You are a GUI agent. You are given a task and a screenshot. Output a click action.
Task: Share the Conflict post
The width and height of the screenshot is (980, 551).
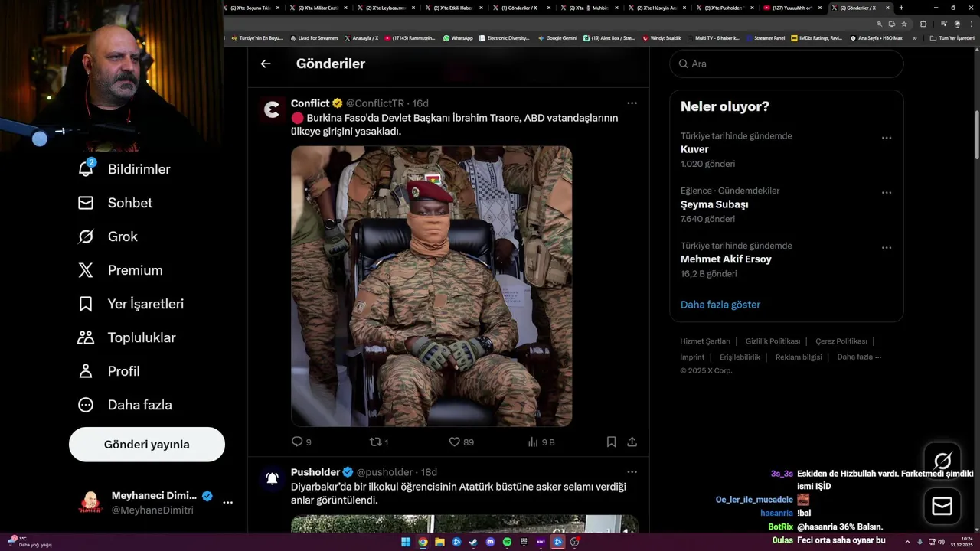(x=632, y=442)
